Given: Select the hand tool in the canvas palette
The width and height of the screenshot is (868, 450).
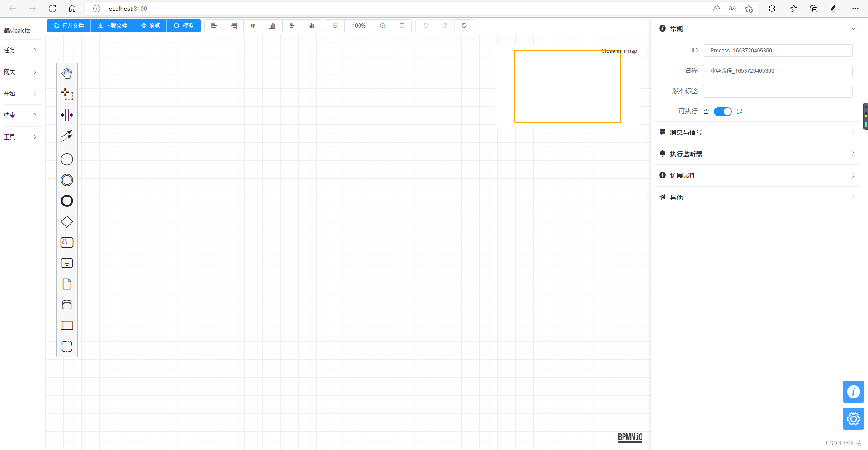Looking at the screenshot, I should point(66,73).
